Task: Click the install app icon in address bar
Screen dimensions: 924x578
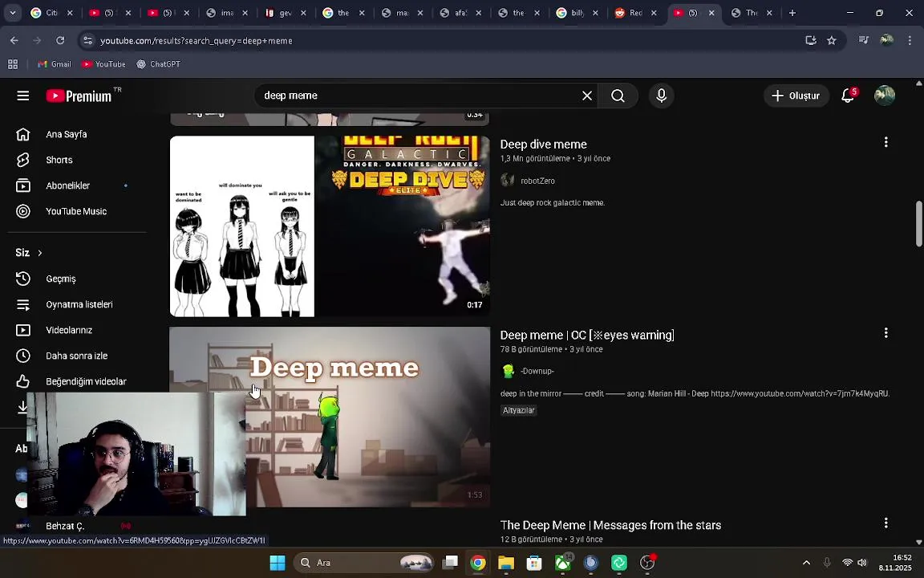Action: click(811, 40)
